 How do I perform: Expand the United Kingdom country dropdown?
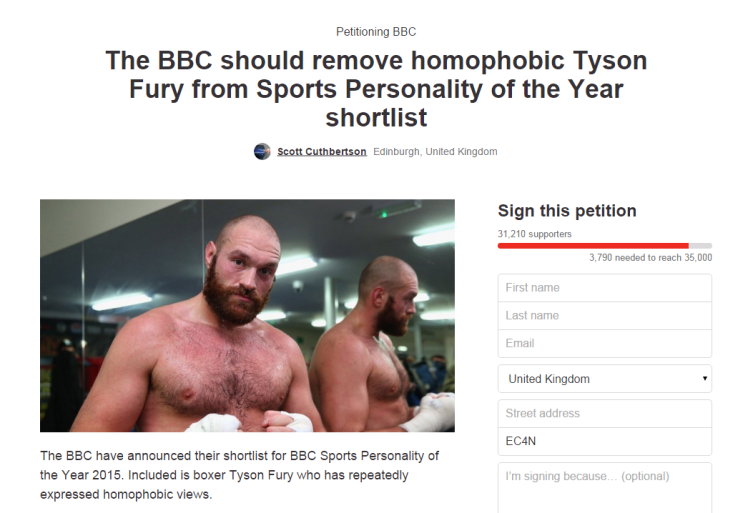pos(604,379)
